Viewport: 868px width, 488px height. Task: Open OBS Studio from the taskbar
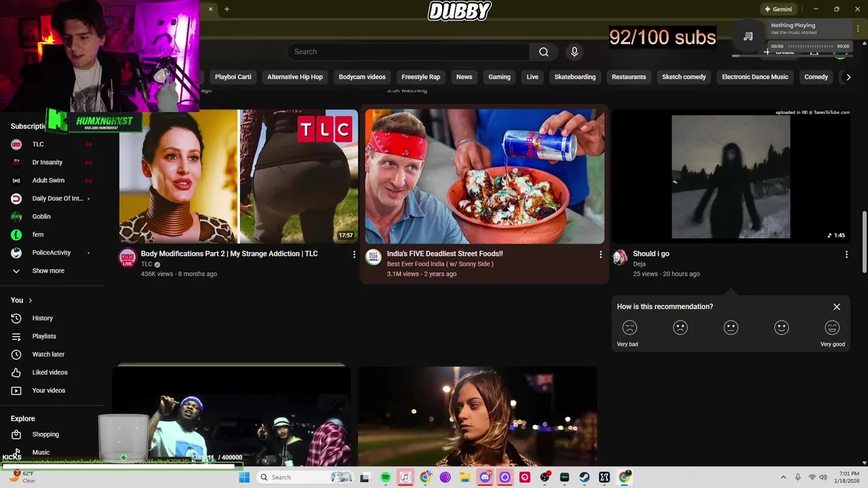pyautogui.click(x=545, y=477)
